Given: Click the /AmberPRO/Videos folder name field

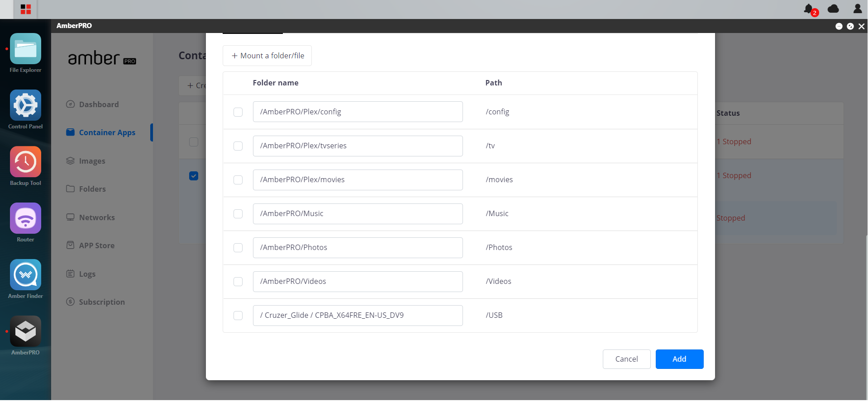Looking at the screenshot, I should 358,281.
